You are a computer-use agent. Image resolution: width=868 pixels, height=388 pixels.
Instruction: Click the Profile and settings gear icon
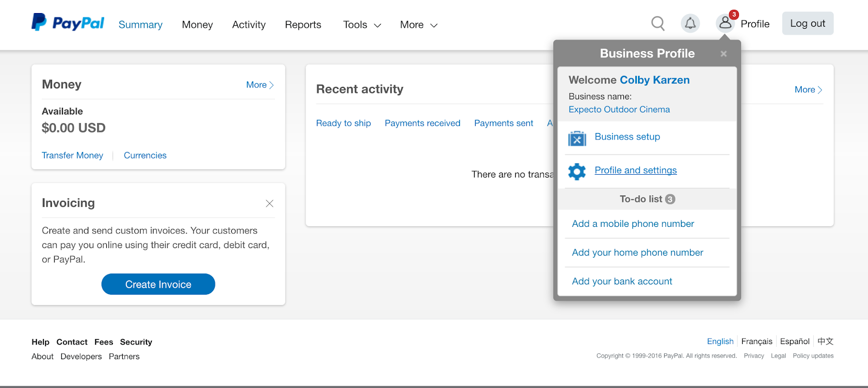[577, 171]
